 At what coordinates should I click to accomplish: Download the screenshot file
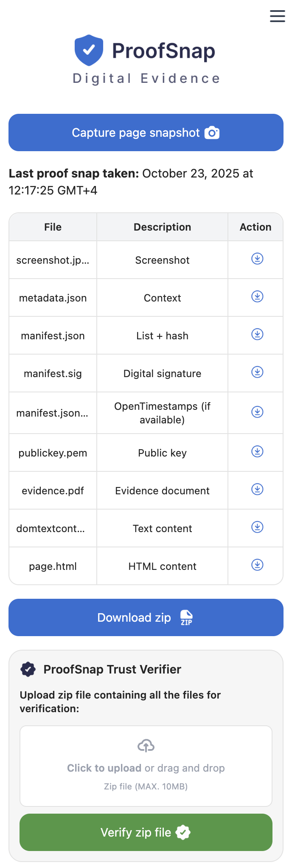pyautogui.click(x=257, y=259)
